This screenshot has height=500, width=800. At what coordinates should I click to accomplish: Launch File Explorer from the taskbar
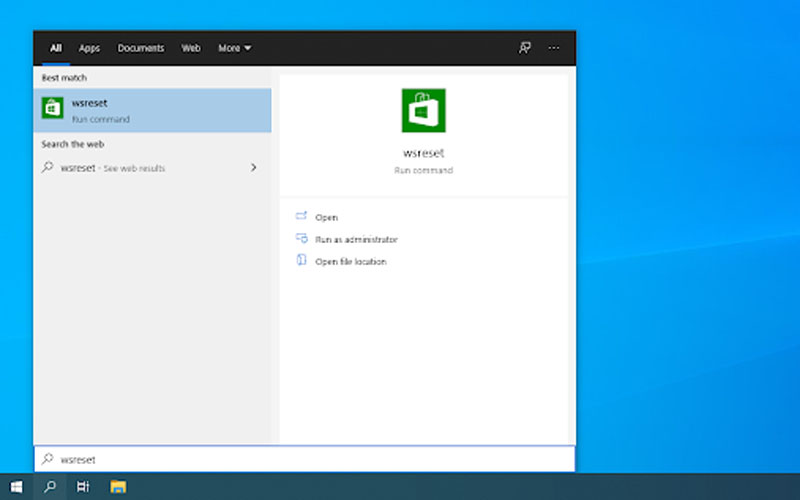[x=118, y=487]
